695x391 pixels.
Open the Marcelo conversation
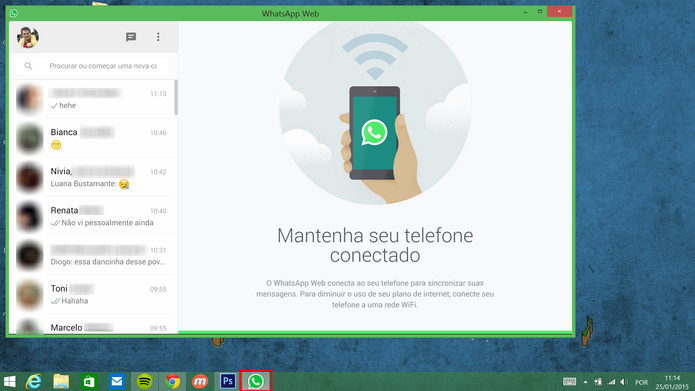coord(92,324)
